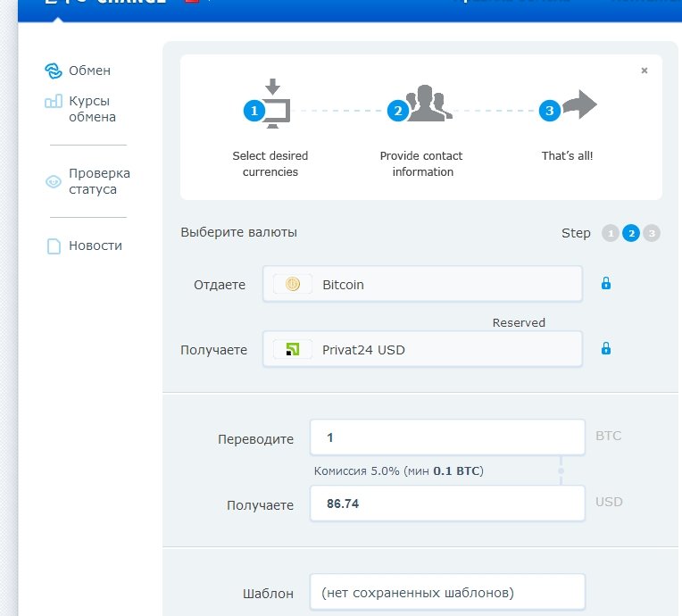Screen dimensions: 682x616
Task: Click the Reserved label
Action: click(519, 323)
